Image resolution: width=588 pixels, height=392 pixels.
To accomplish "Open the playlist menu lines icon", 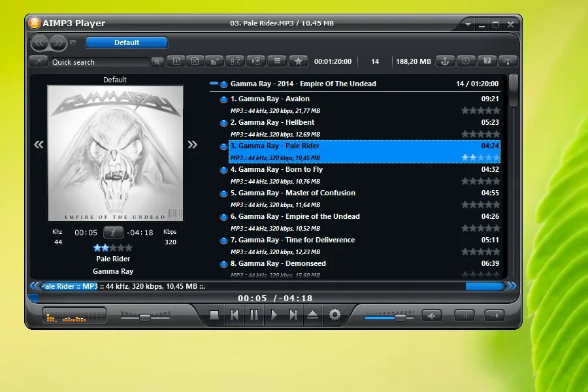I will coord(277,61).
